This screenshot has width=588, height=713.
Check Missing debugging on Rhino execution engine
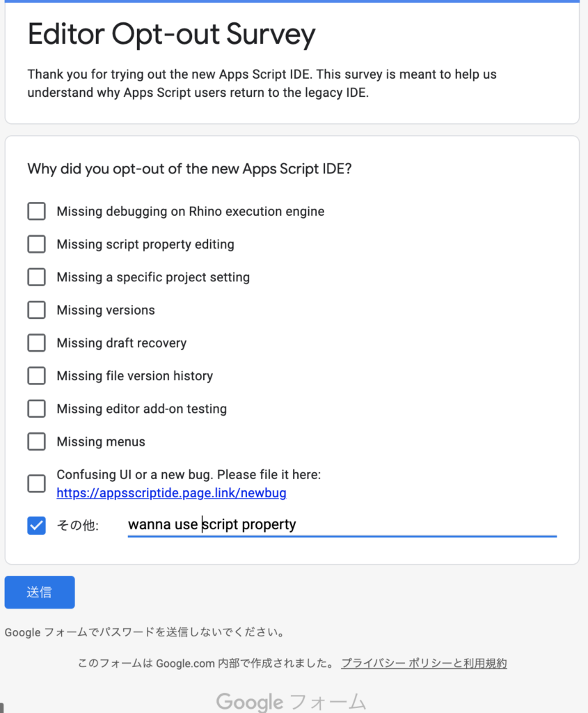coord(36,211)
